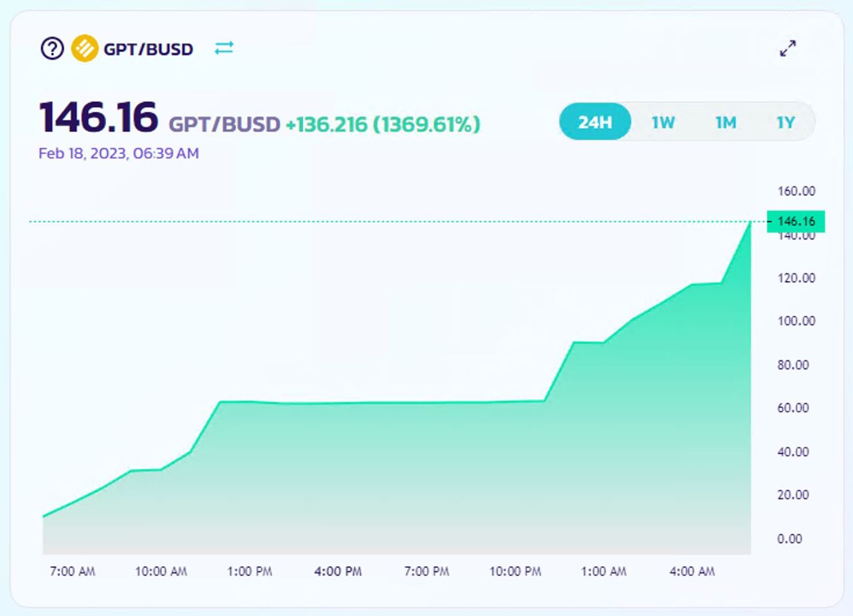The width and height of the screenshot is (853, 616).
Task: Click the Feb 18, 2023, 06:39 AM timestamp
Action: [119, 154]
